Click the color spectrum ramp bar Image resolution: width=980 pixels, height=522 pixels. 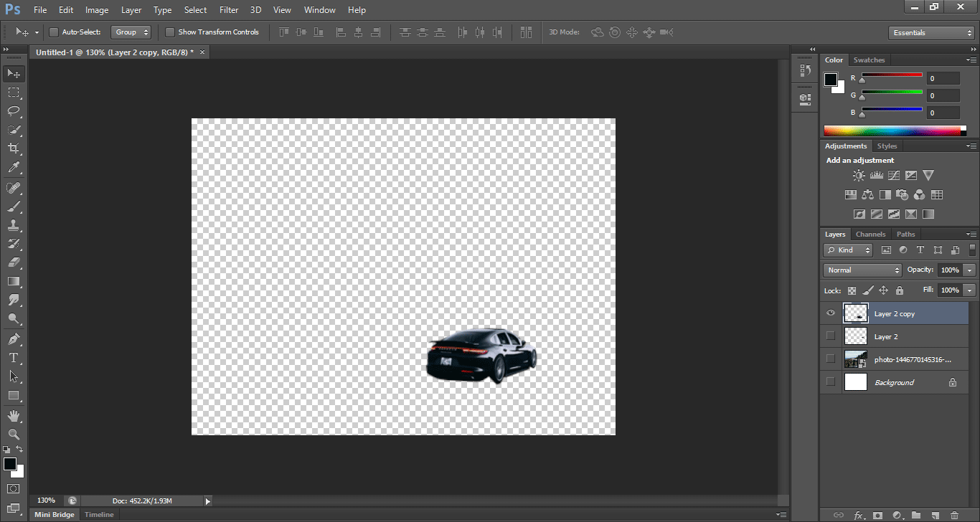coord(892,130)
